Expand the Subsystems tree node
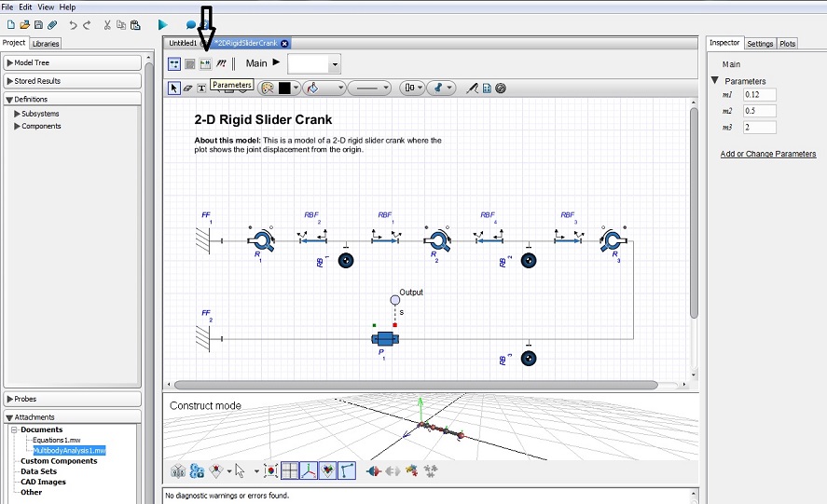 point(17,114)
